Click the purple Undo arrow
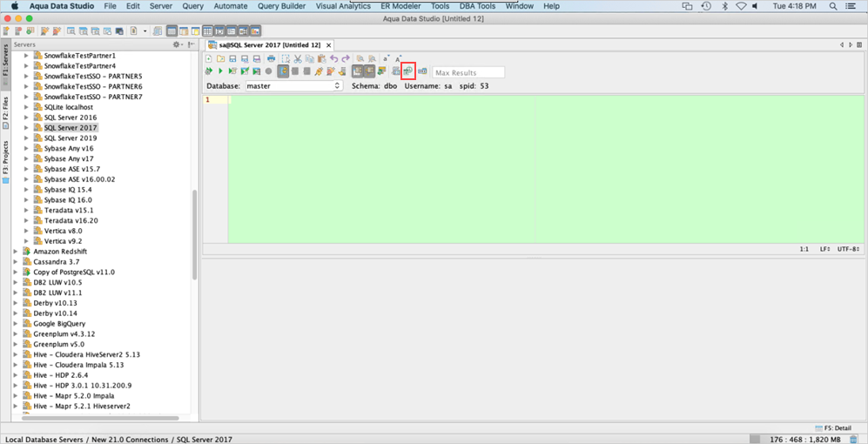The height and width of the screenshot is (444, 868). [333, 58]
